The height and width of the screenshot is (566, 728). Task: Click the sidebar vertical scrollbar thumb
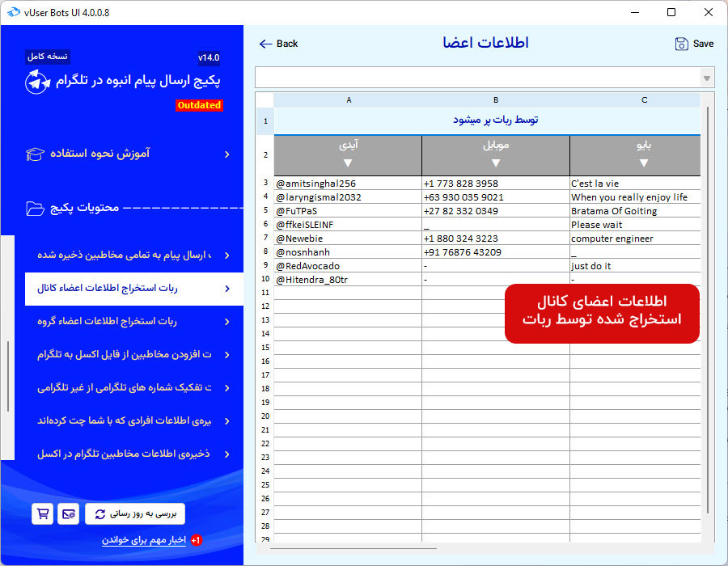tap(8, 377)
